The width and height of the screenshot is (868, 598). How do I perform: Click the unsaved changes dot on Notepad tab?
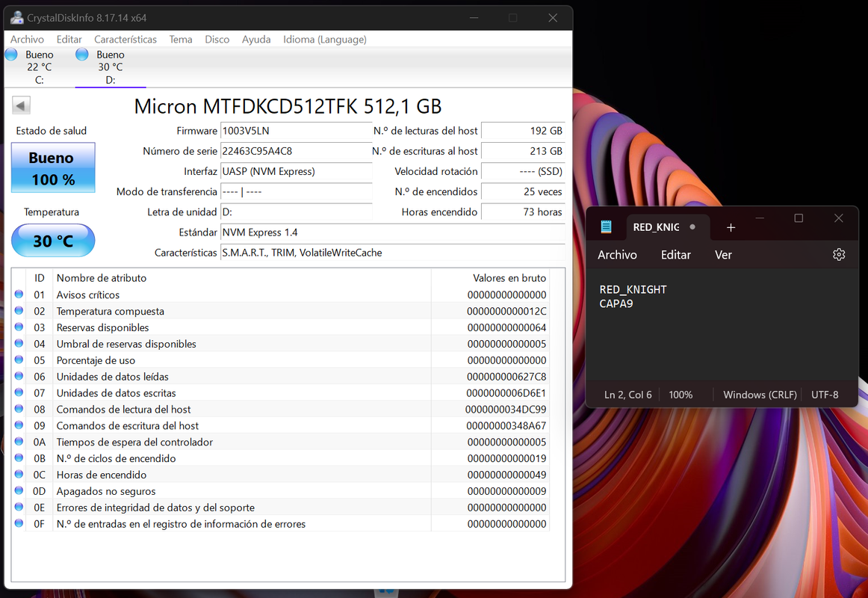[x=692, y=227]
